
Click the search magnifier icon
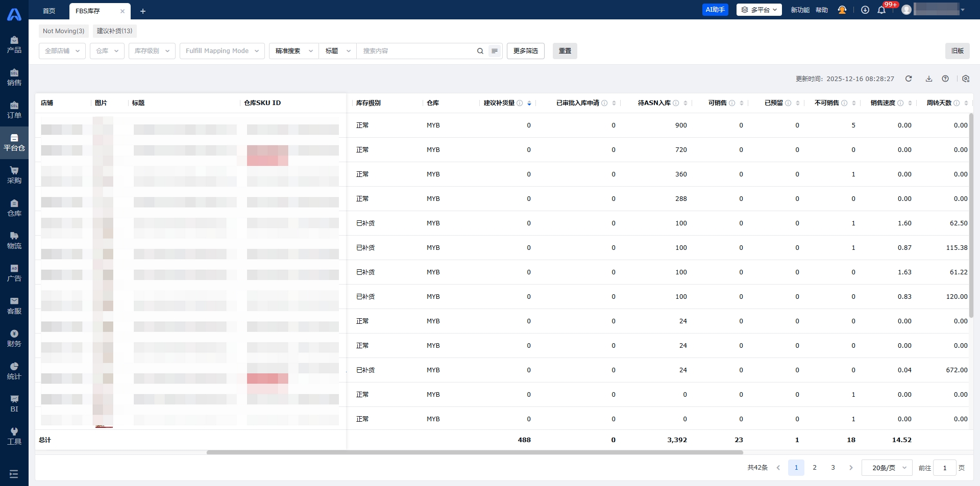pyautogui.click(x=480, y=51)
